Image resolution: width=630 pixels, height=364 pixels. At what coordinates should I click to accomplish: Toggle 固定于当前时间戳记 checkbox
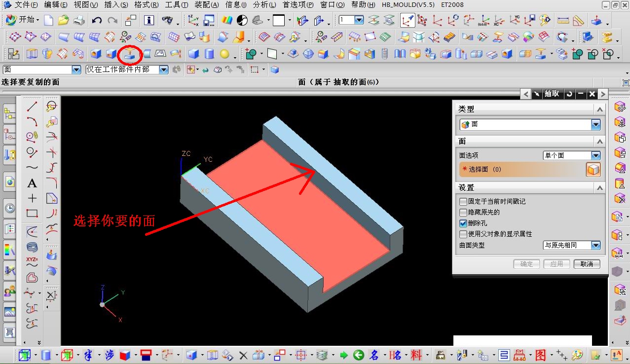click(x=463, y=201)
